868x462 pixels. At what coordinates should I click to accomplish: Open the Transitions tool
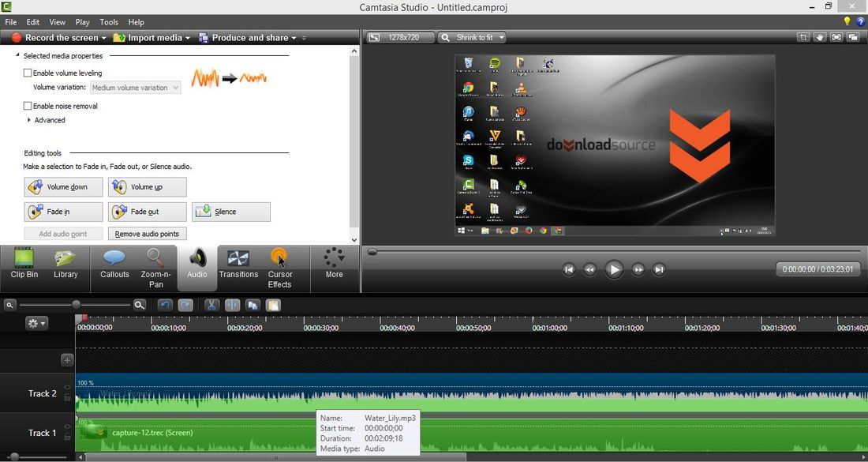tap(238, 264)
